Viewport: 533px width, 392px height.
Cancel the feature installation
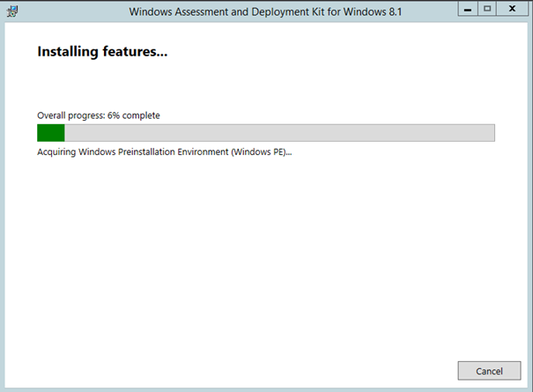[x=489, y=371]
